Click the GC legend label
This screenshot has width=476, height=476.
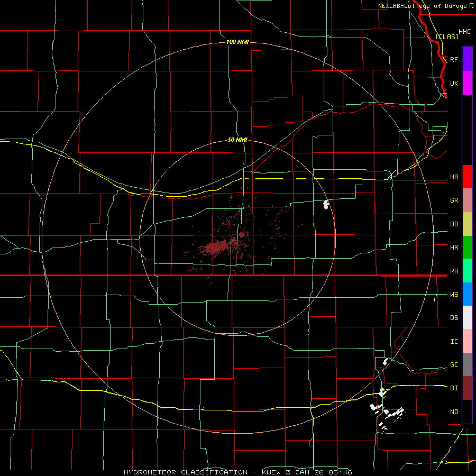click(x=454, y=365)
